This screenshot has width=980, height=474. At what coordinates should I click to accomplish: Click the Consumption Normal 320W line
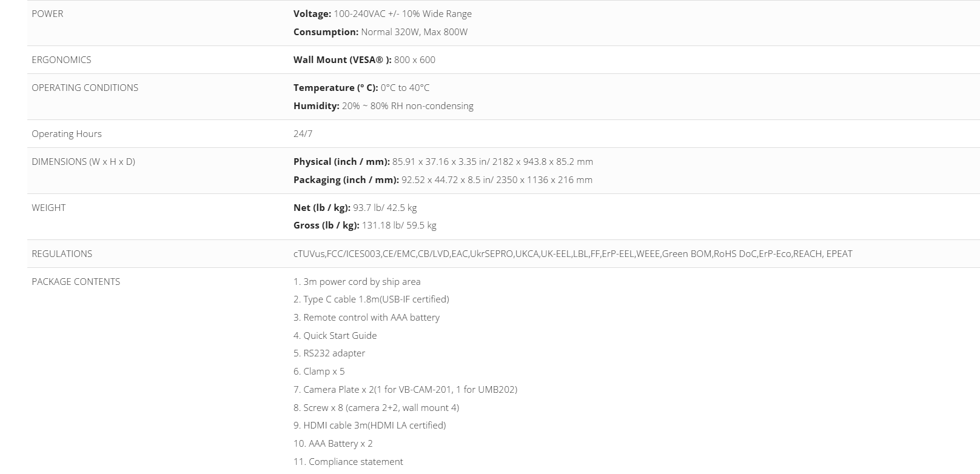pyautogui.click(x=380, y=32)
